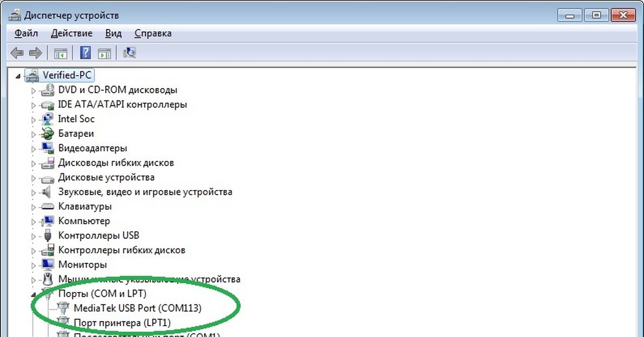Open the Действие menu
Image resolution: width=644 pixels, height=337 pixels.
(x=71, y=33)
